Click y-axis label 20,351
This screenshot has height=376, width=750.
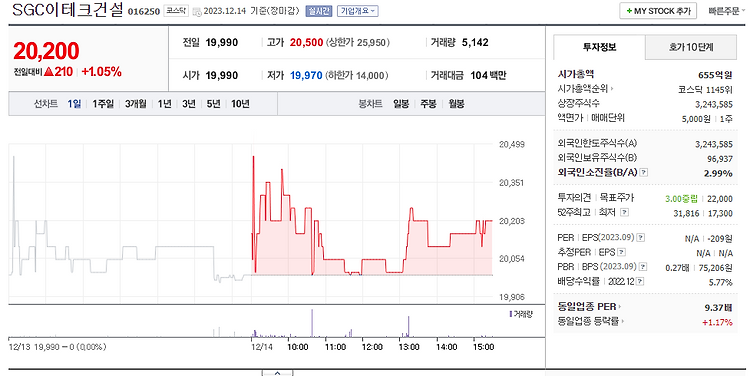[512, 183]
